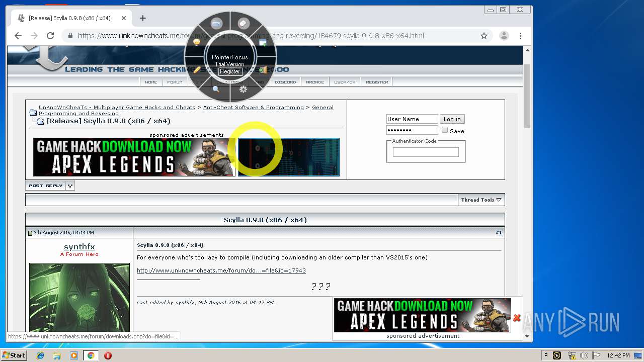
Task: Click the scrollbar up arrow
Action: click(527, 50)
